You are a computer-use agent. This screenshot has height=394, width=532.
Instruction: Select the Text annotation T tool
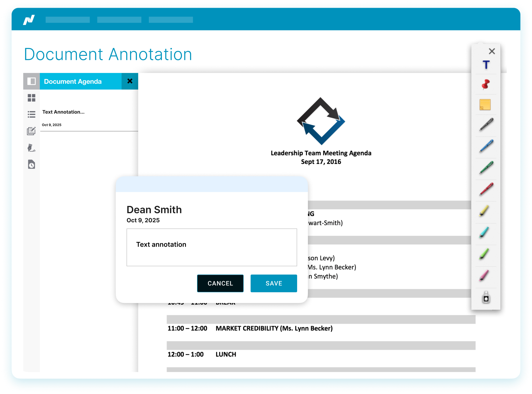tap(486, 65)
